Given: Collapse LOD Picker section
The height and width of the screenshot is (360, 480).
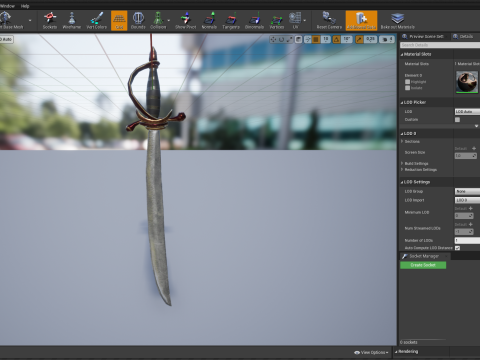Looking at the screenshot, I should coord(402,102).
